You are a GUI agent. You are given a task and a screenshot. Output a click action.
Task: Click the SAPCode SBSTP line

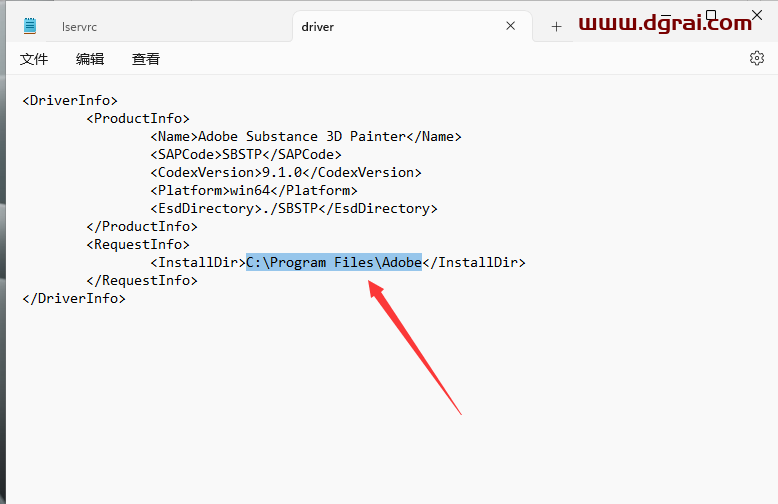(x=246, y=154)
